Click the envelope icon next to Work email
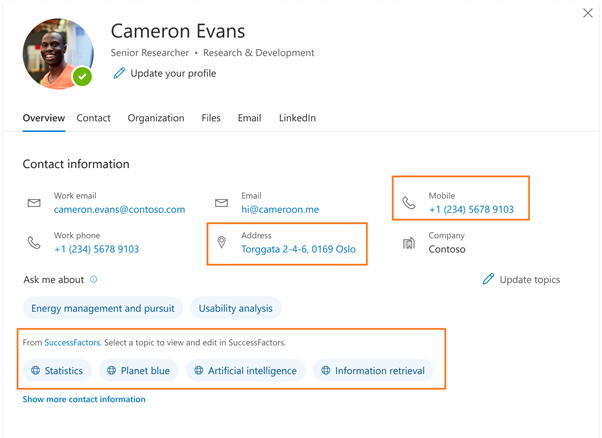The image size is (602, 438). (34, 203)
